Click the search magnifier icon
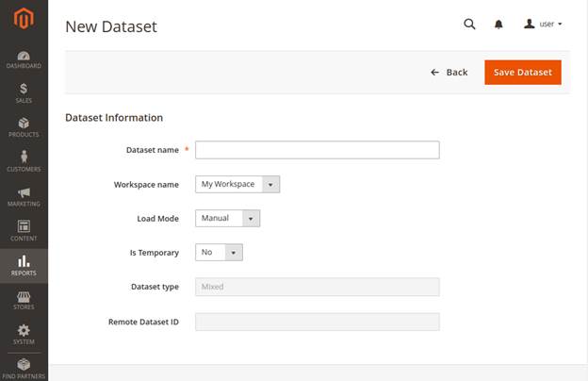Viewport: 588px width, 381px height. coord(469,24)
